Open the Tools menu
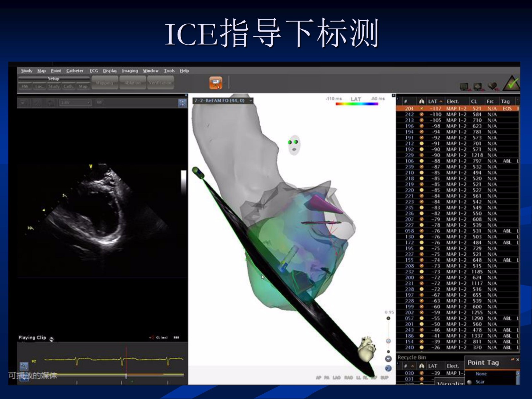Viewport: 532px width, 399px height. point(169,71)
